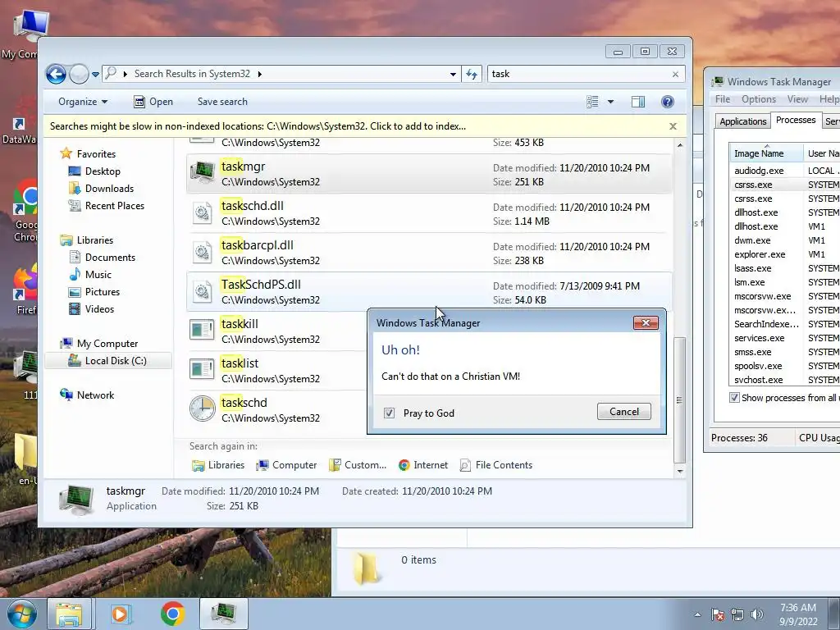Search again in Custom location

[x=358, y=465]
